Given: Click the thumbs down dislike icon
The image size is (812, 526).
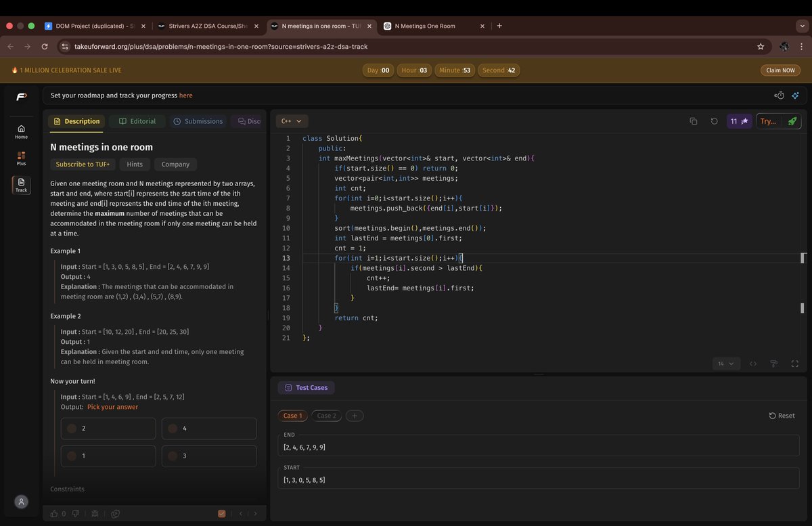Looking at the screenshot, I should click(x=76, y=514).
